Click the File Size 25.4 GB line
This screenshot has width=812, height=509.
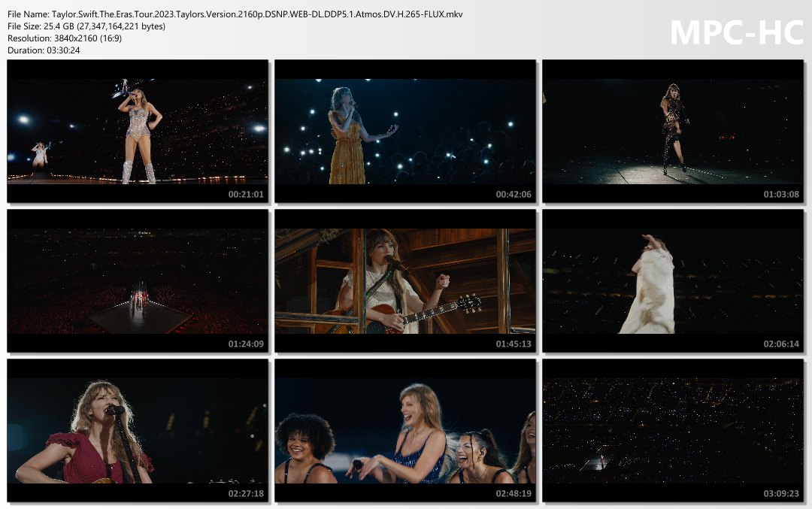pos(86,26)
